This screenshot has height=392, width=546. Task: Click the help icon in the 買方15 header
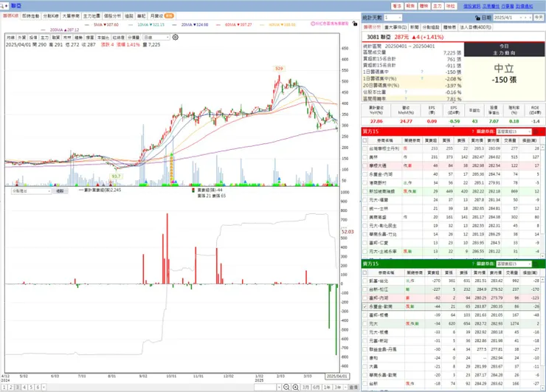point(472,131)
